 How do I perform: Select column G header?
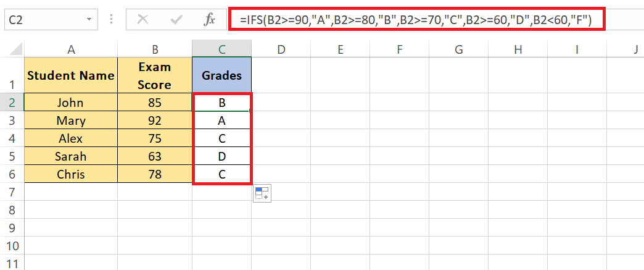click(x=459, y=49)
